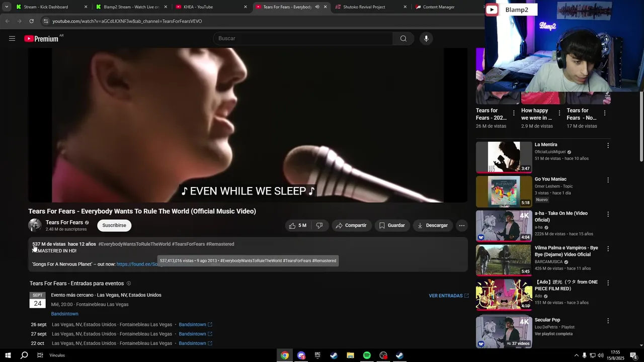Screen dimensions: 644x362
Task: Open the found.ee link in description
Action: tap(137, 264)
